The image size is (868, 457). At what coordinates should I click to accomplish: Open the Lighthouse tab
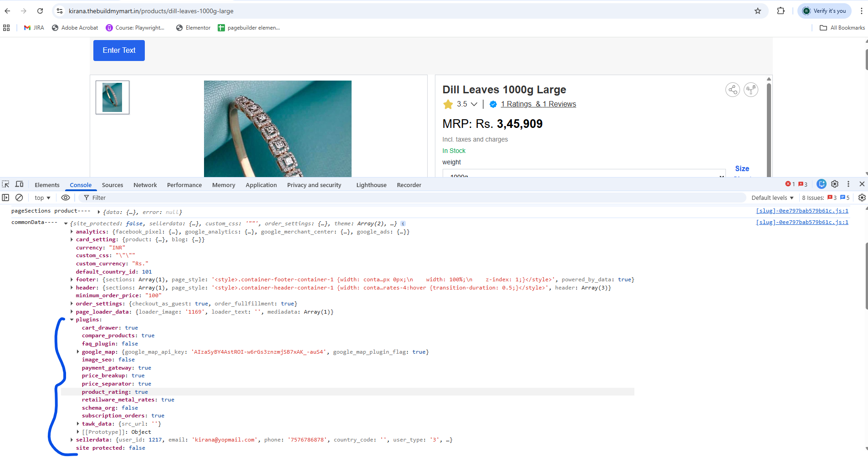(371, 185)
